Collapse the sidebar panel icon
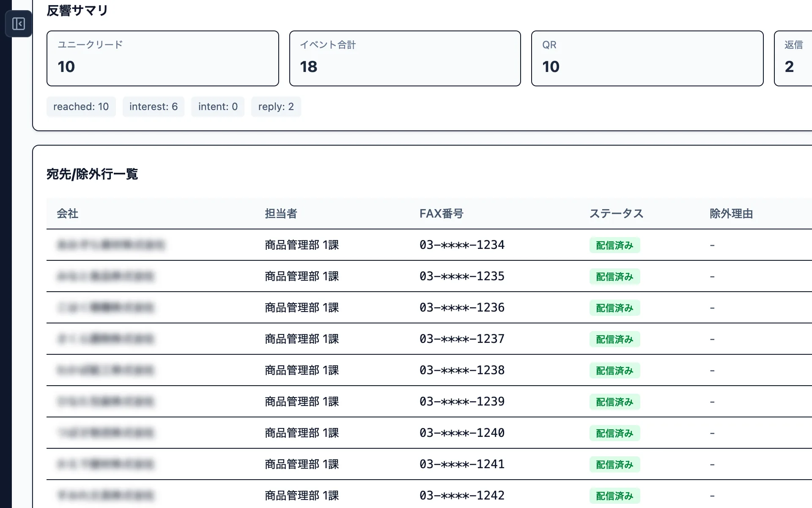The width and height of the screenshot is (812, 508). click(x=19, y=24)
